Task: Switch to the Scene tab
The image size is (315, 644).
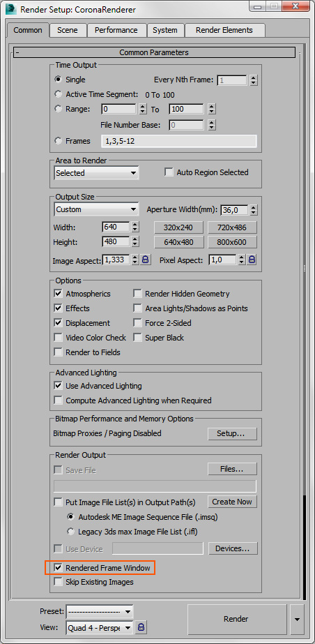Action: coord(68,30)
